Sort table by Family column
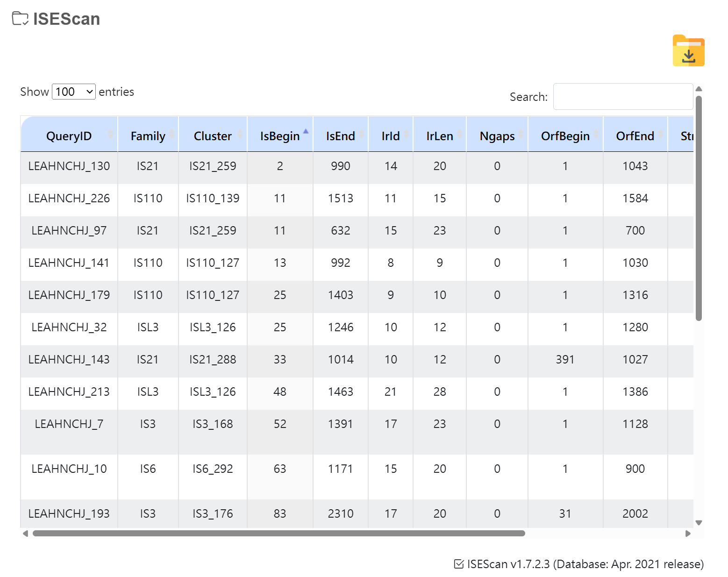 (x=148, y=136)
